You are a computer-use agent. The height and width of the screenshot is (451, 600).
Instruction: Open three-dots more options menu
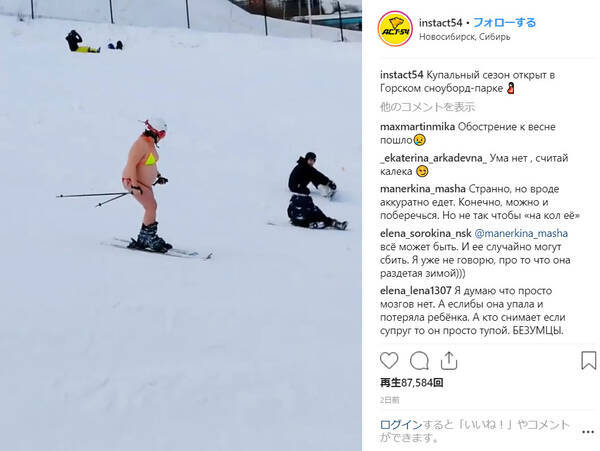tap(588, 432)
